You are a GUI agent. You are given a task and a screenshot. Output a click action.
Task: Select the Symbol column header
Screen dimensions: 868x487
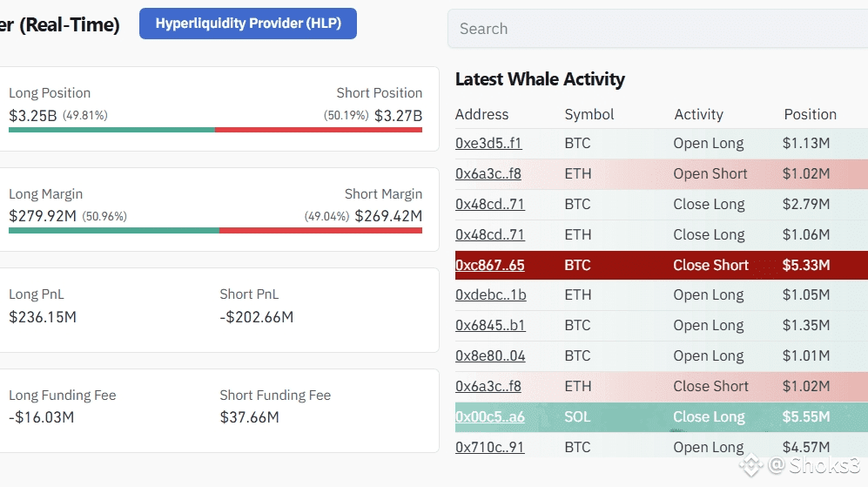[x=589, y=115]
